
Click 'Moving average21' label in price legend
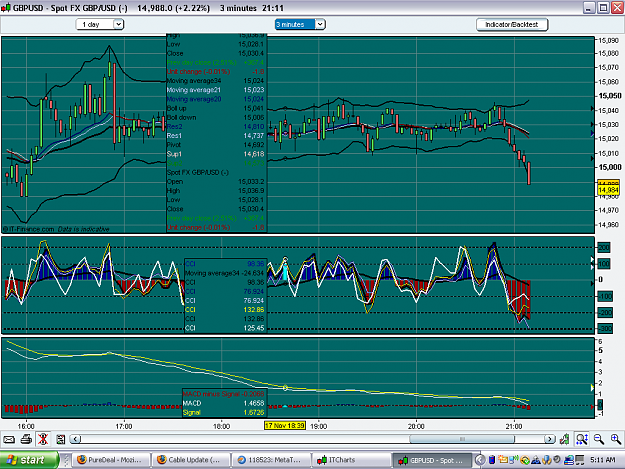point(194,90)
